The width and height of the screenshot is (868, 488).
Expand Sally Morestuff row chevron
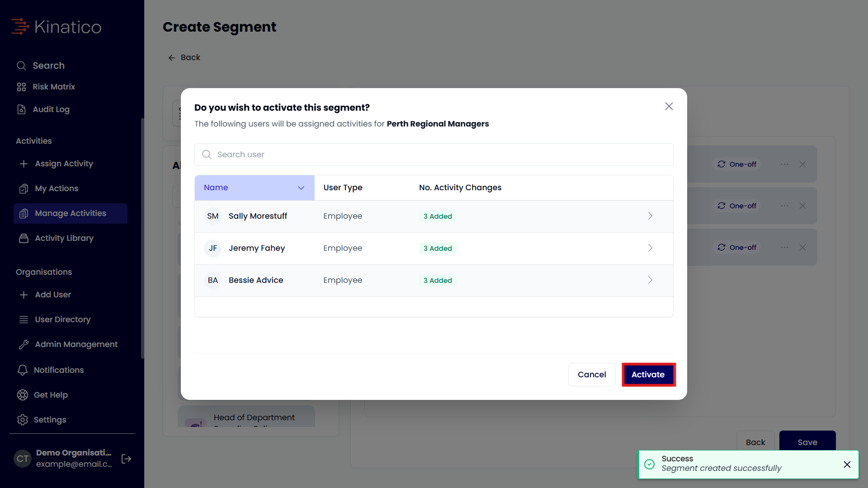click(650, 216)
